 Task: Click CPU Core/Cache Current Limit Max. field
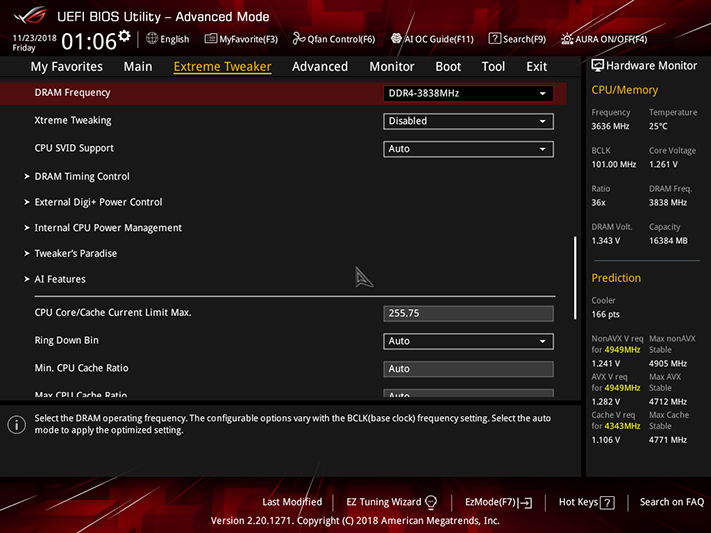[468, 313]
